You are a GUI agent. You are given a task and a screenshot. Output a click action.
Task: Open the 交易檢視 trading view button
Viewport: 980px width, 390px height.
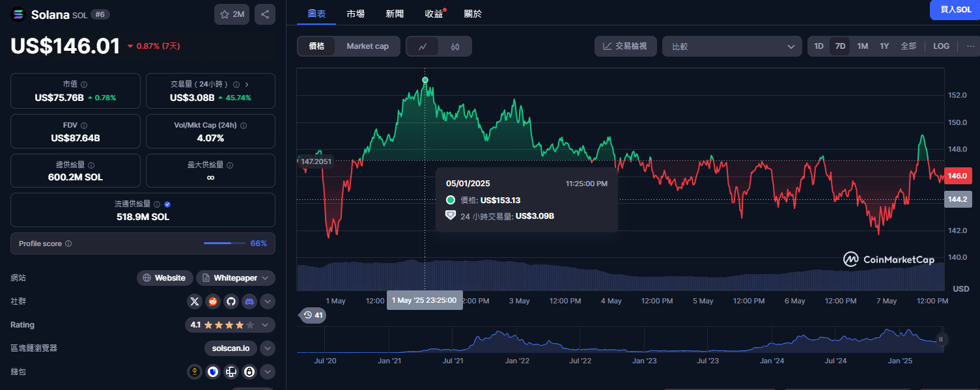[x=625, y=46]
